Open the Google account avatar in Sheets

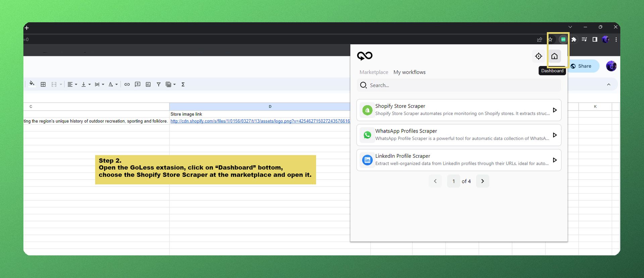click(611, 66)
